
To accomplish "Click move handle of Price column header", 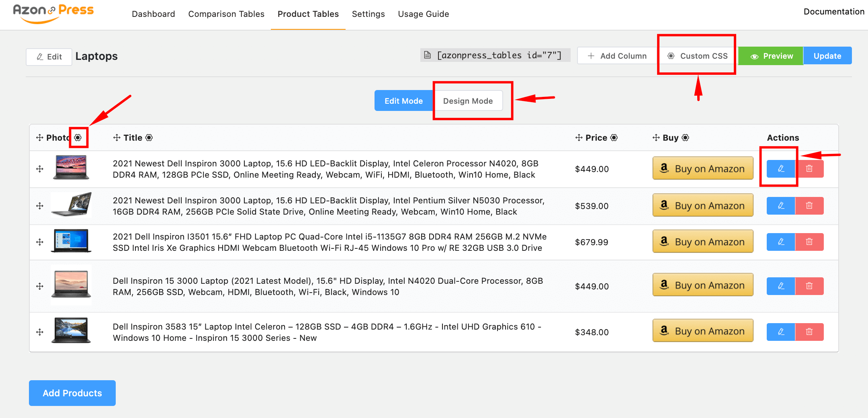I will point(579,137).
